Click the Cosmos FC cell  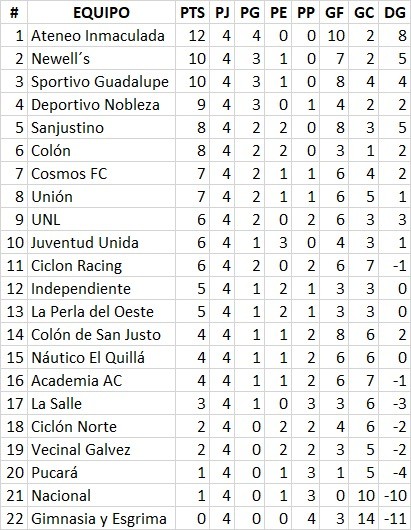point(101,173)
